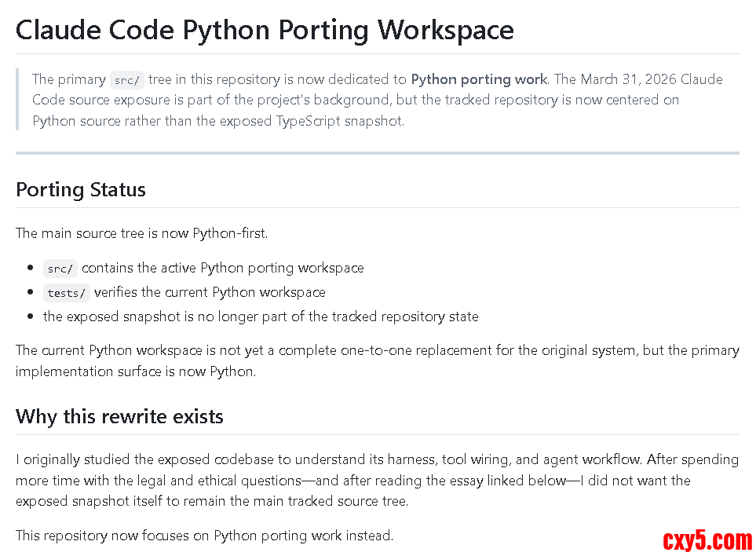Viewport: 756px width, 556px height.
Task: Click the src/ code tag in the bullet list
Action: (60, 269)
